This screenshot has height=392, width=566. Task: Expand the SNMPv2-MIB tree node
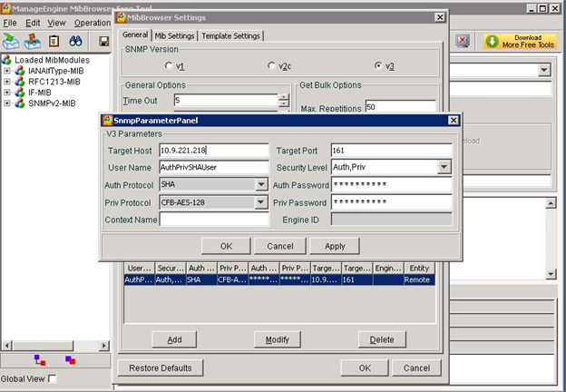point(7,103)
